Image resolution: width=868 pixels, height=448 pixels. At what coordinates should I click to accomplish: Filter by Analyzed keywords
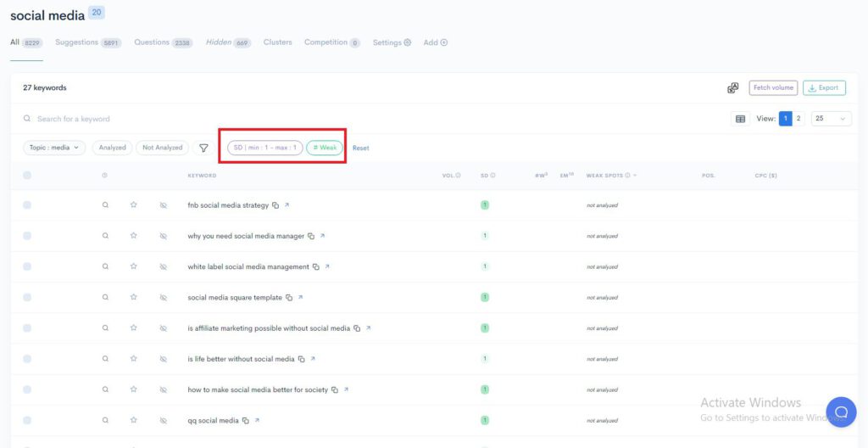point(113,148)
